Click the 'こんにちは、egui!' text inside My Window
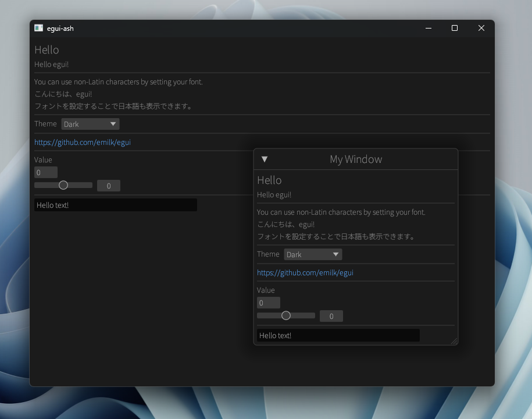Image resolution: width=532 pixels, height=419 pixels. [x=285, y=225]
